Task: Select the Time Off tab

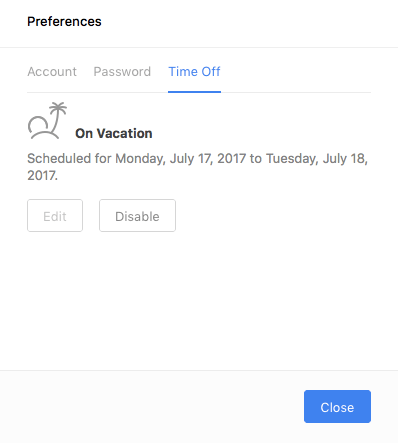Action: coord(194,72)
